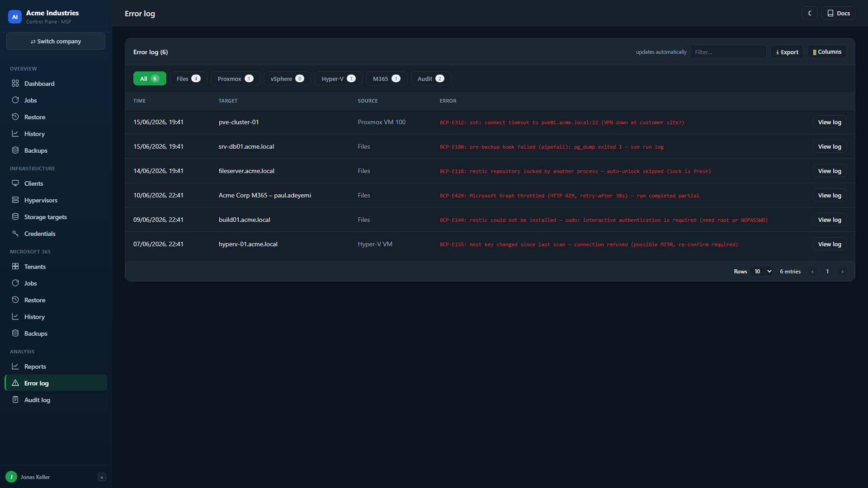Click the BCP-E429 Graph throttled error text
The height and width of the screenshot is (488, 868).
point(570,196)
